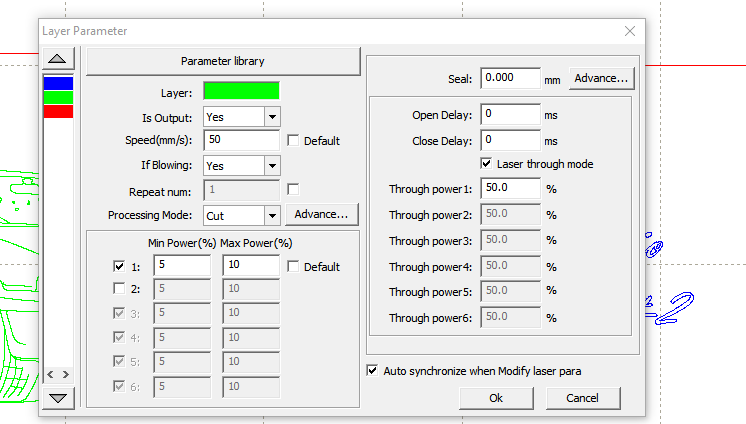Click the Repeat num field
This screenshot has width=746, height=424.
tap(241, 190)
